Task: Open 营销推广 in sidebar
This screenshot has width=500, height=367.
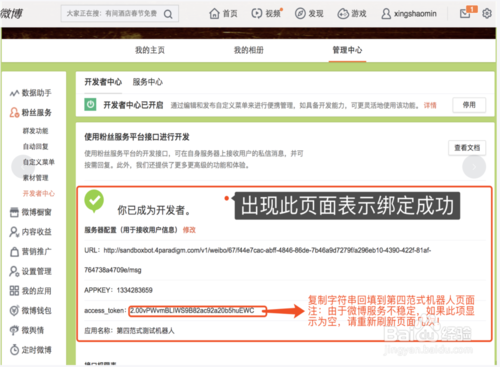Action: click(x=36, y=252)
